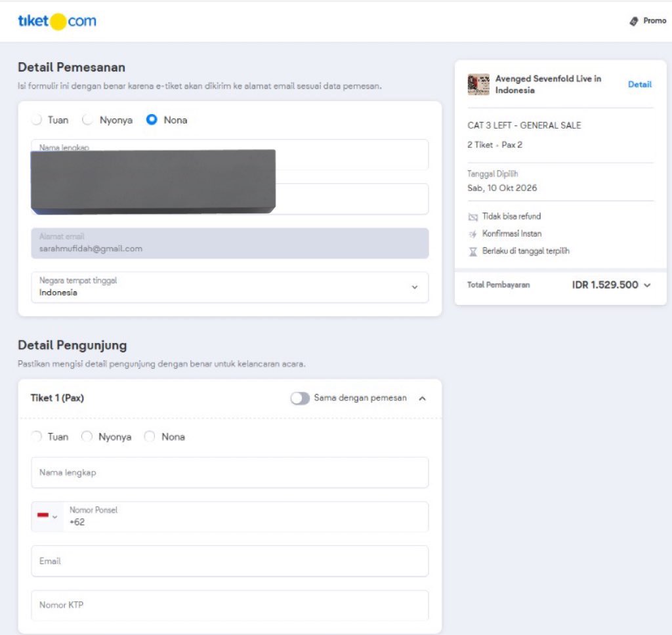The height and width of the screenshot is (635, 672).
Task: Select Nyonya title in Detail Pemesanan
Action: pos(87,120)
